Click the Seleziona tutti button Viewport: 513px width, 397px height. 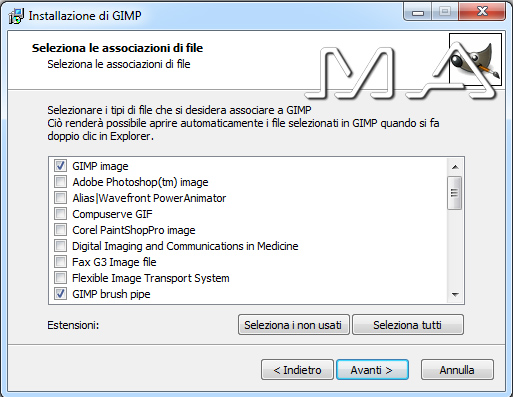coord(408,325)
